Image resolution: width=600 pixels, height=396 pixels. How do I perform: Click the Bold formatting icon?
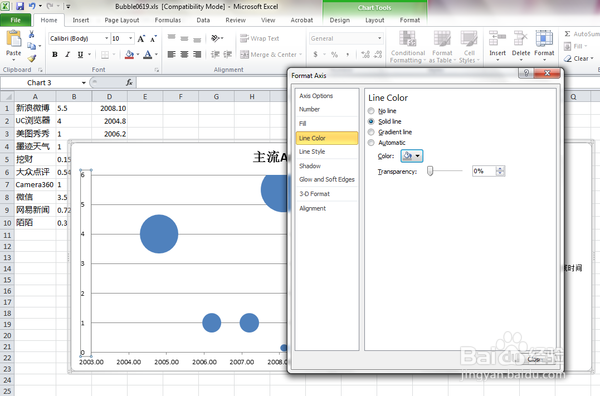[x=55, y=54]
